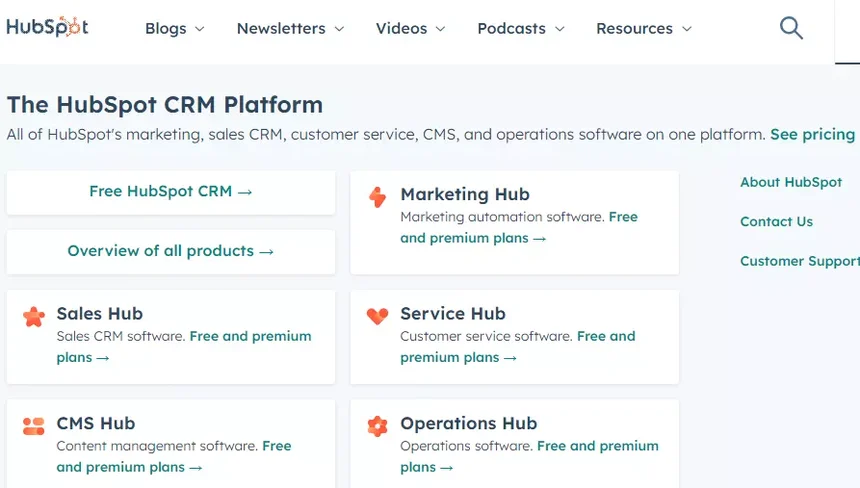This screenshot has width=860, height=488.
Task: Open Free HubSpot CRM button
Action: 171,191
